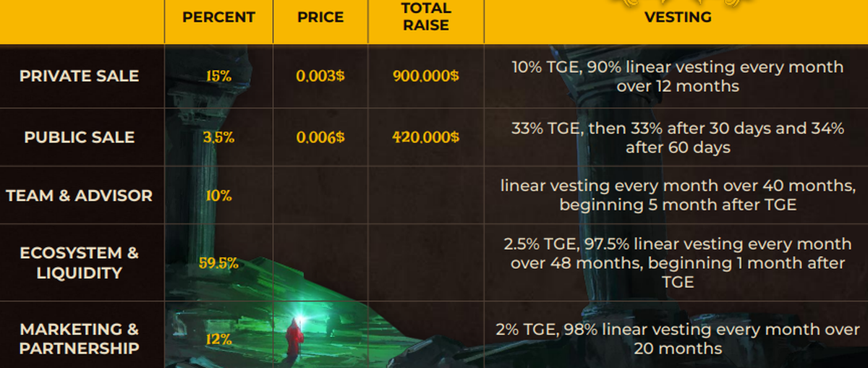Click the 59.5% ecosystem percentage
Viewport: 868px width, 368px height.
[x=218, y=263]
